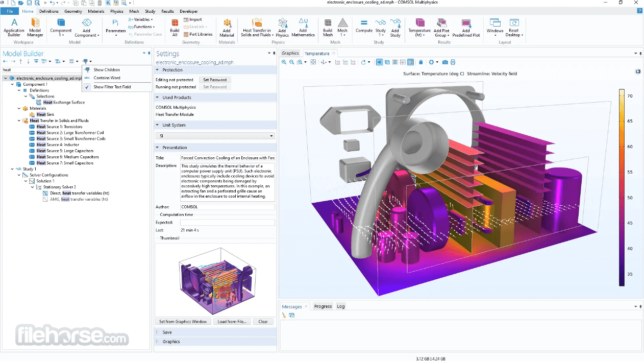Select the Contains Word menu option
The height and width of the screenshot is (361, 644).
coord(117,78)
